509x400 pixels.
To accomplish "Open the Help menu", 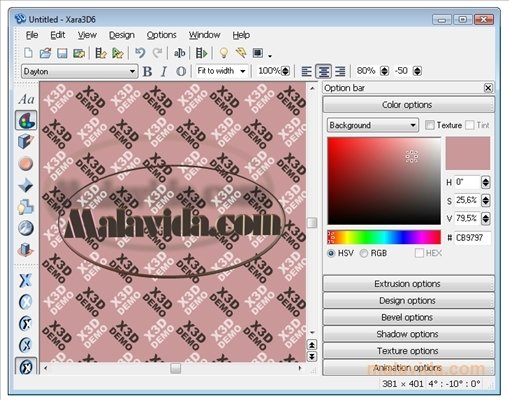I will click(x=241, y=35).
